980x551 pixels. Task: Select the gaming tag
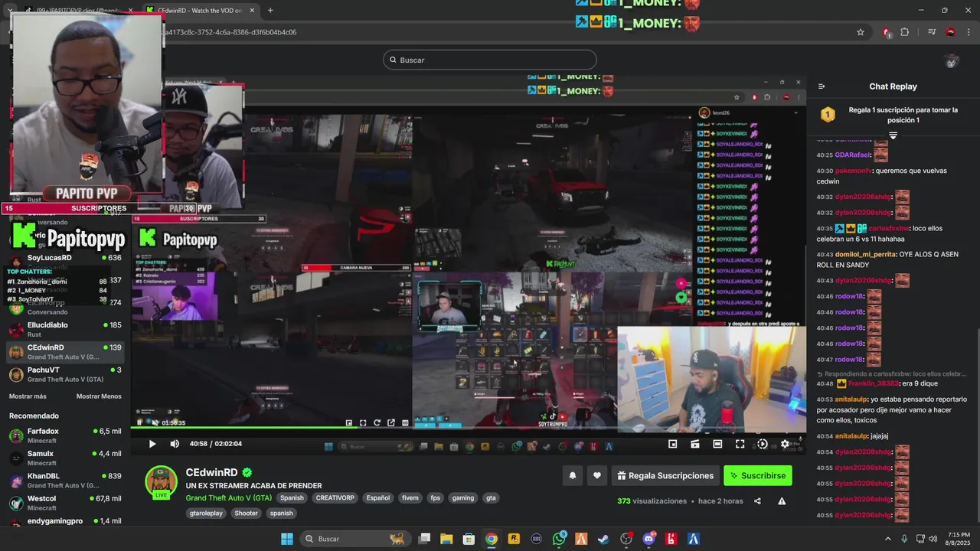[463, 497]
